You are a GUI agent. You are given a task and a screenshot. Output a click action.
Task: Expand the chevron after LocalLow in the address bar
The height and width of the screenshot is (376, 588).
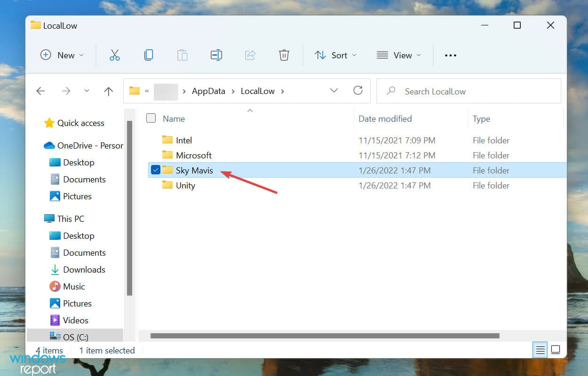click(282, 91)
